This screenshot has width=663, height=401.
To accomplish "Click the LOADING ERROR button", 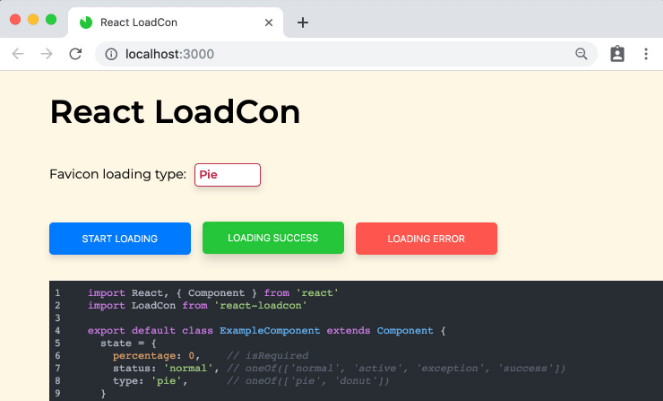I will [426, 239].
